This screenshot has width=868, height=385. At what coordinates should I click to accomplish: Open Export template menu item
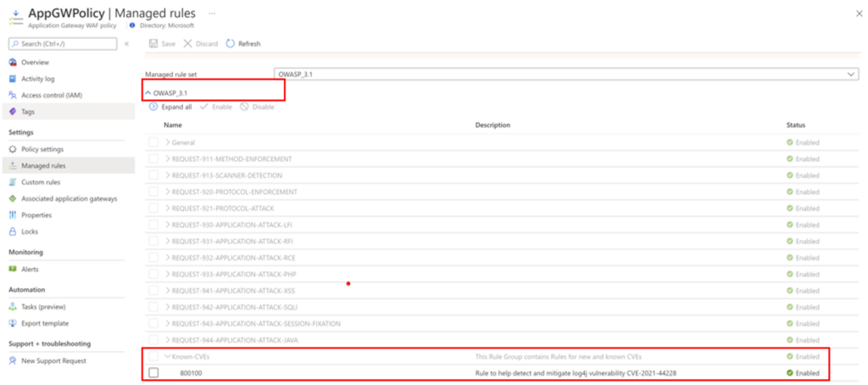45,323
